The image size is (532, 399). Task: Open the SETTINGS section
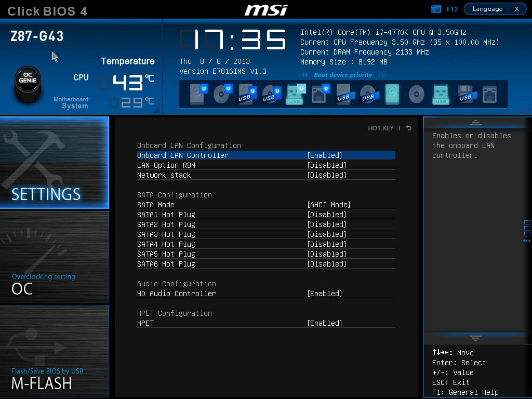pyautogui.click(x=54, y=163)
